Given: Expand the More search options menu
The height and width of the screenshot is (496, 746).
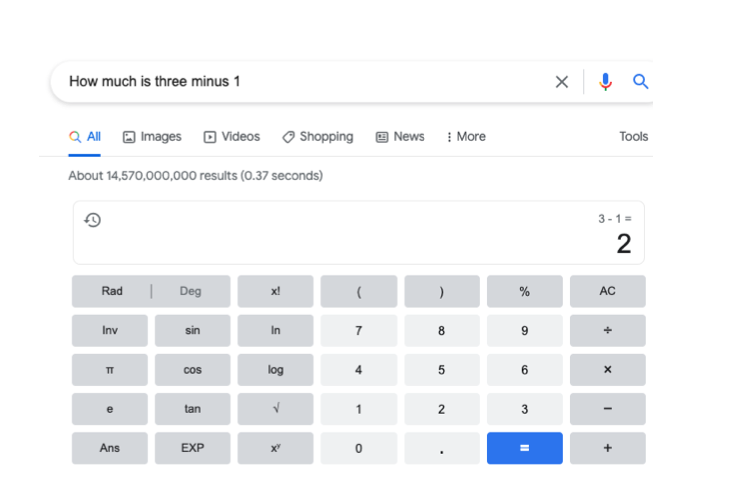Looking at the screenshot, I should point(466,137).
